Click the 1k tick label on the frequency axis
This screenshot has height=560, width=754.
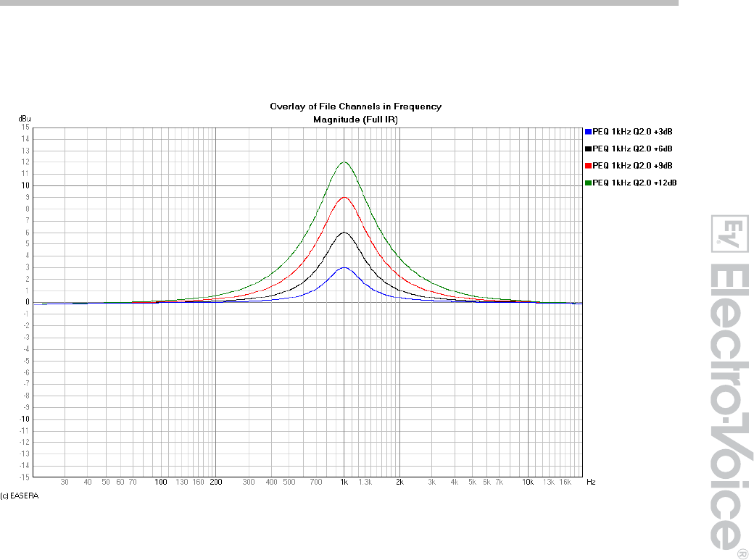pos(345,482)
